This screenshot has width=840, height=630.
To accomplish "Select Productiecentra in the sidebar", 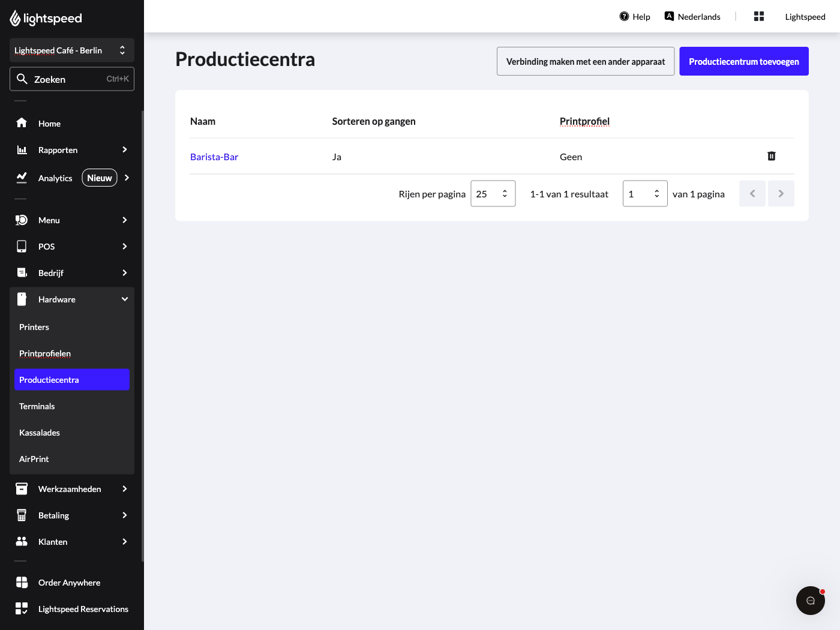I will click(72, 380).
